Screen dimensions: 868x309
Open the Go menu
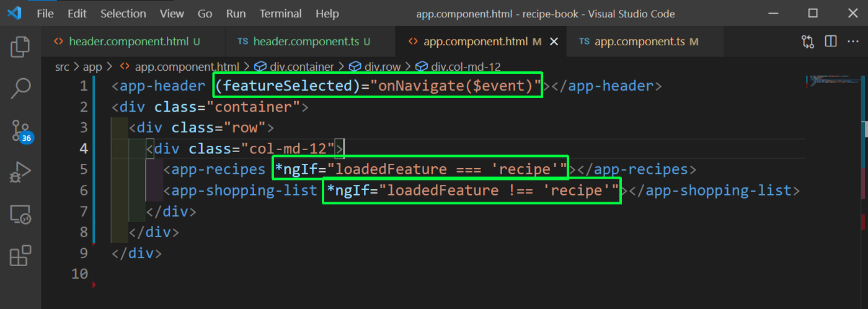click(x=205, y=14)
